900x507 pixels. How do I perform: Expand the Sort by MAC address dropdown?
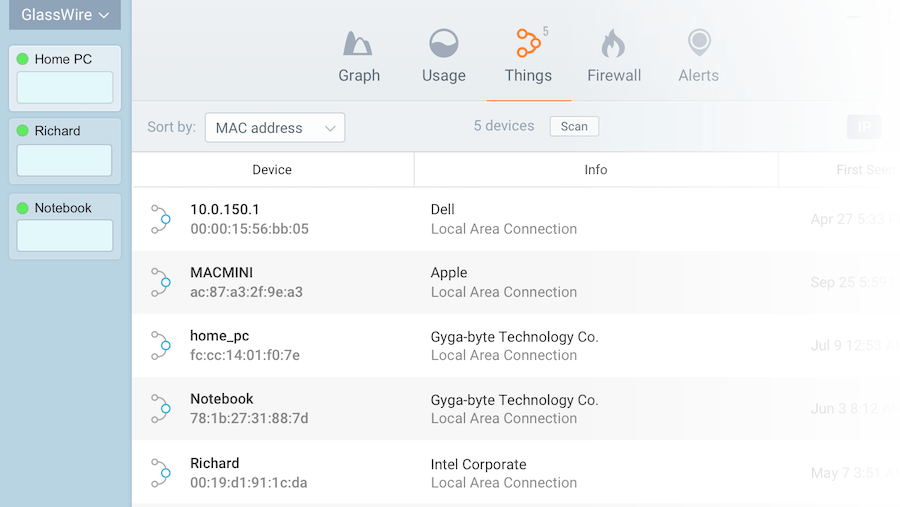point(275,128)
